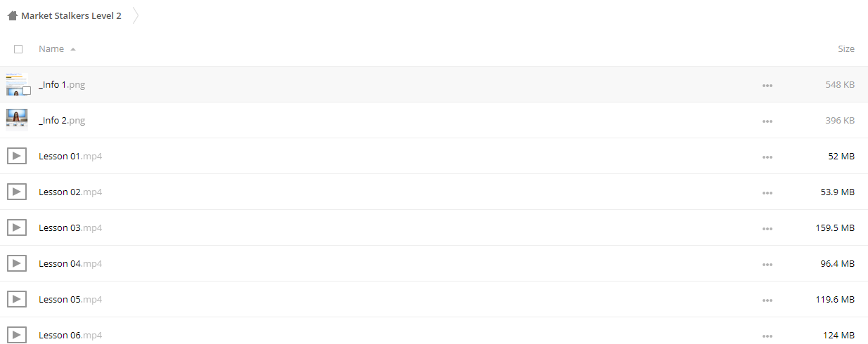Screen dimensions: 868x344
Task: Open the video icon for Lesson 03.mp4
Action: [x=17, y=227]
